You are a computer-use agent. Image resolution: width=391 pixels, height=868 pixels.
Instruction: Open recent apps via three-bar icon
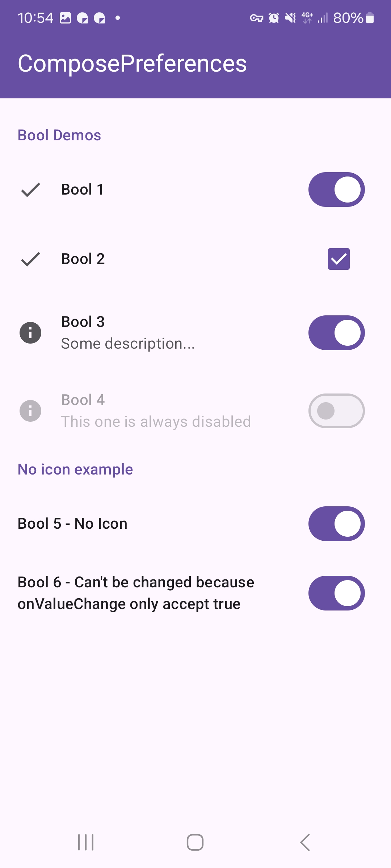pos(86,842)
